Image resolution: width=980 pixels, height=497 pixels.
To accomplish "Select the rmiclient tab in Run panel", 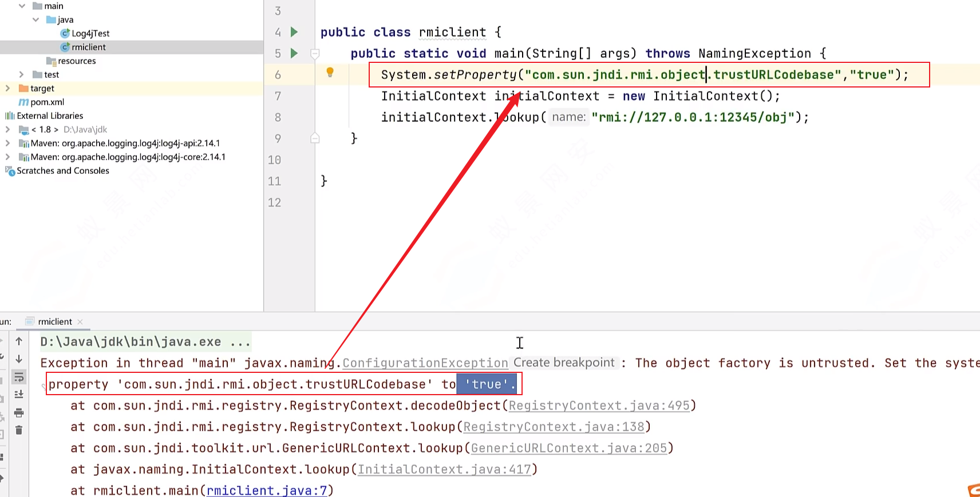I will [x=55, y=321].
